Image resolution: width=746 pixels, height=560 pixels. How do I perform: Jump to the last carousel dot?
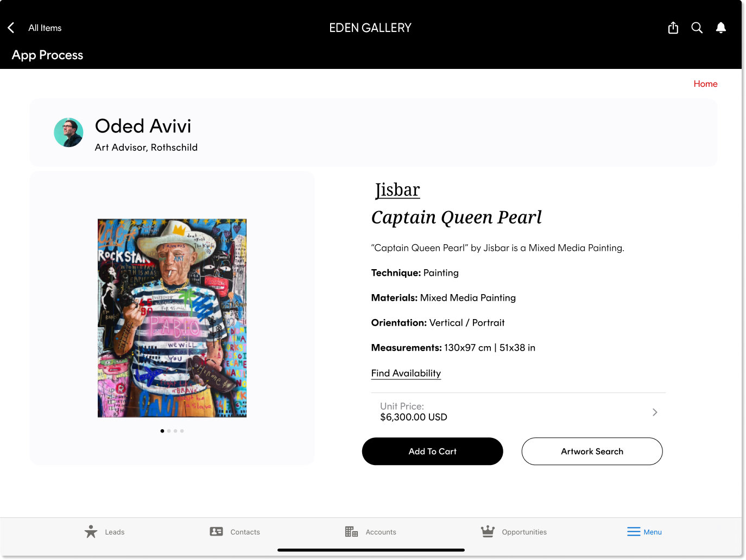pos(182,431)
